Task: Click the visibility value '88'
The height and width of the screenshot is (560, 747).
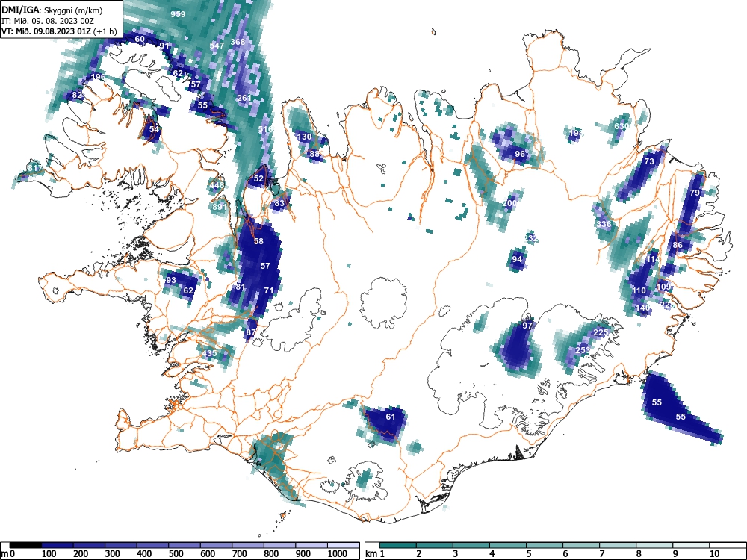Action: (314, 153)
